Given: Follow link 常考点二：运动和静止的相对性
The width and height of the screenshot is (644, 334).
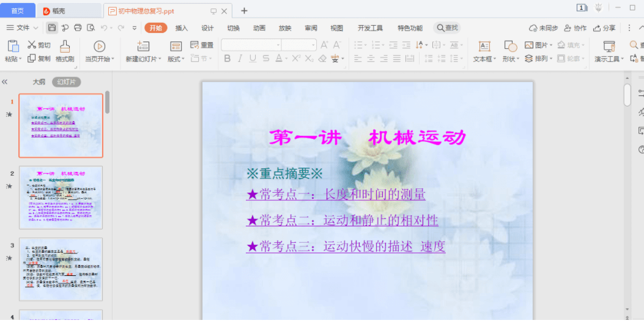Looking at the screenshot, I should click(342, 220).
